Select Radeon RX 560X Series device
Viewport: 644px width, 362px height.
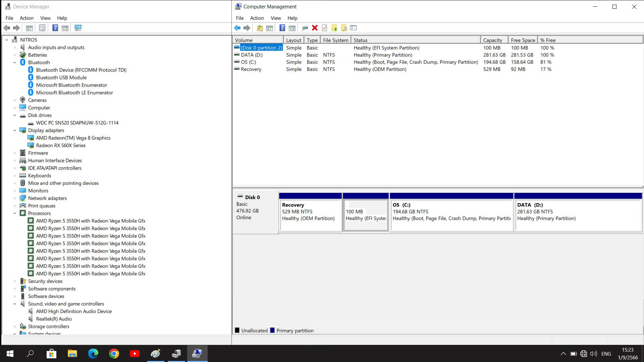click(61, 145)
